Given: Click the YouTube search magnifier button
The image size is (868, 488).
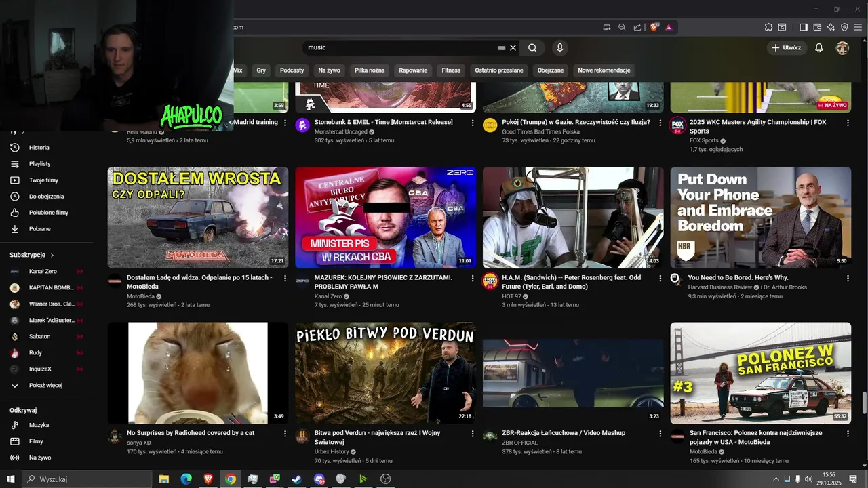Looking at the screenshot, I should click(x=532, y=47).
